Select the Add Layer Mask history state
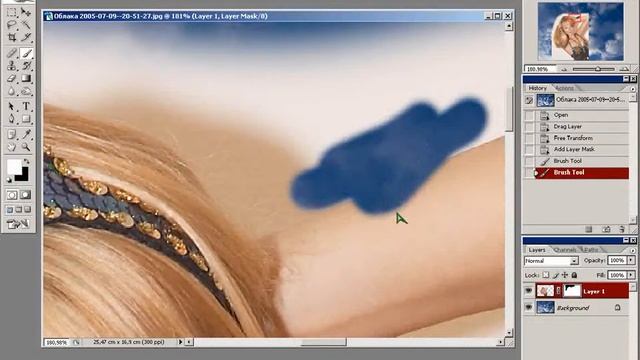This screenshot has height=360, width=640. click(x=582, y=150)
